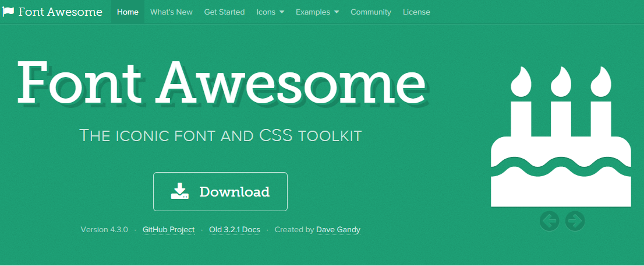Click the Created by text
The width and height of the screenshot is (644, 266).
tap(294, 229)
